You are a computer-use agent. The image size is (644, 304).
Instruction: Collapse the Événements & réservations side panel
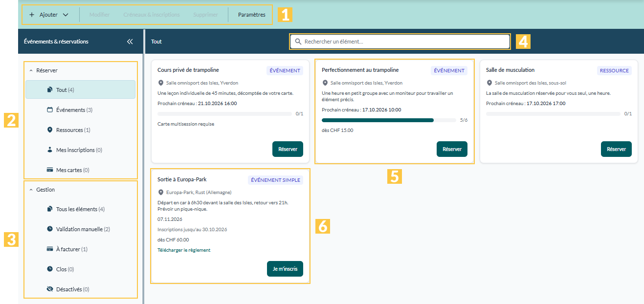point(130,42)
